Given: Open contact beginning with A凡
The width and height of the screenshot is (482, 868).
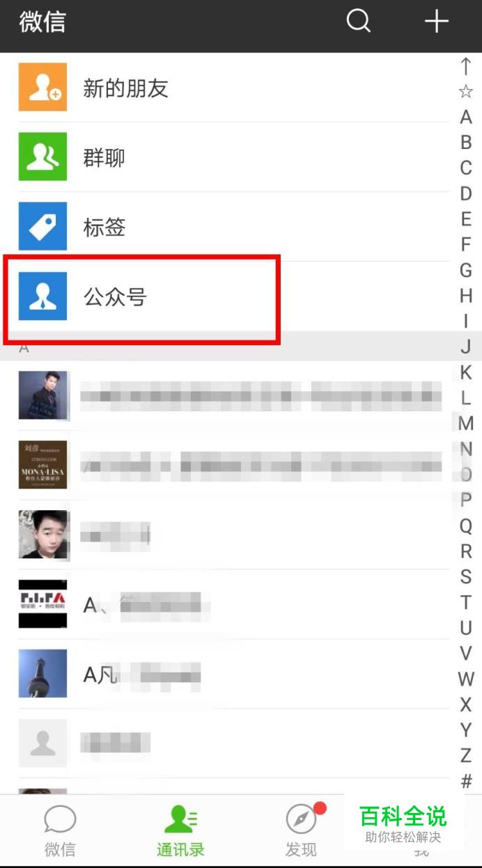Looking at the screenshot, I should (230, 674).
